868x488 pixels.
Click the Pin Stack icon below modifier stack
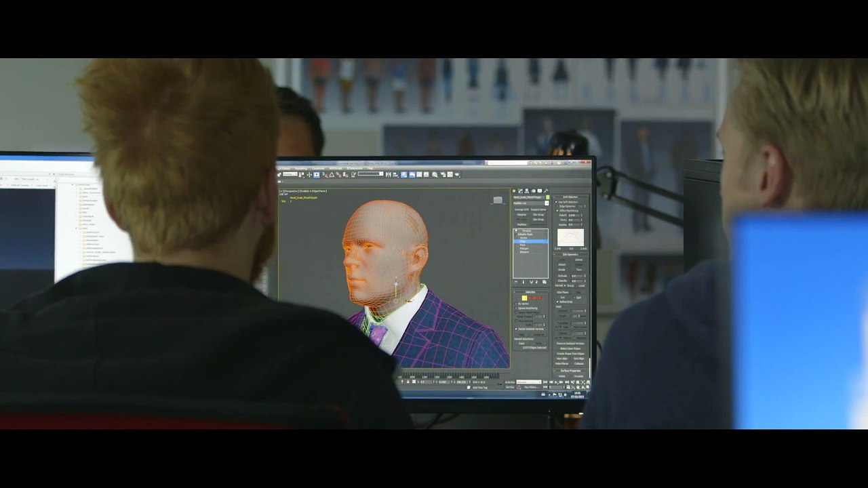[x=516, y=282]
